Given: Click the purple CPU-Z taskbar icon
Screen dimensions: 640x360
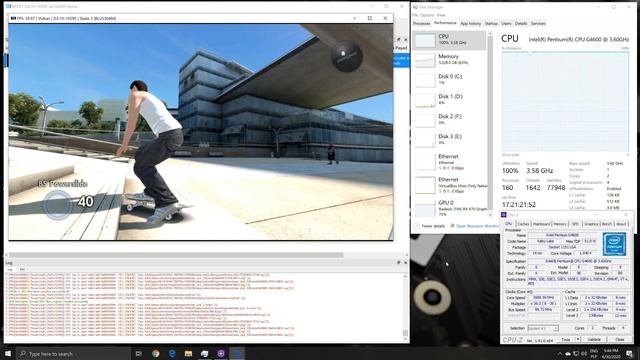Looking at the screenshot, I should (x=221, y=353).
